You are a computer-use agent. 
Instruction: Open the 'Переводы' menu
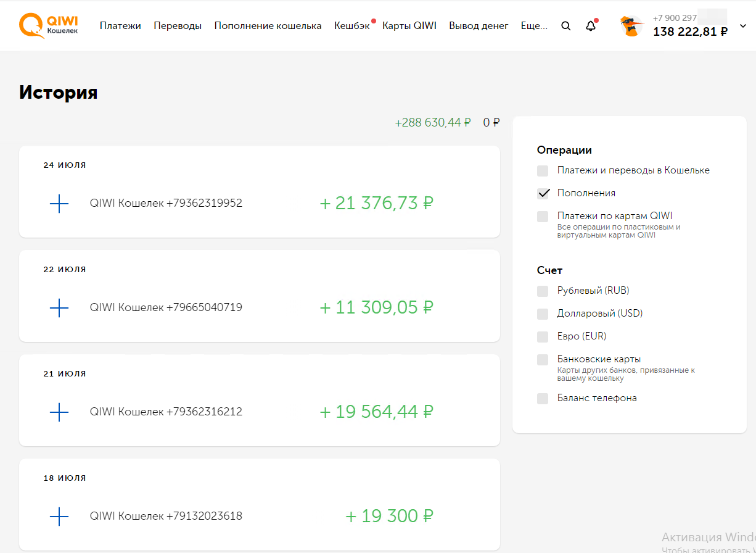[178, 26]
